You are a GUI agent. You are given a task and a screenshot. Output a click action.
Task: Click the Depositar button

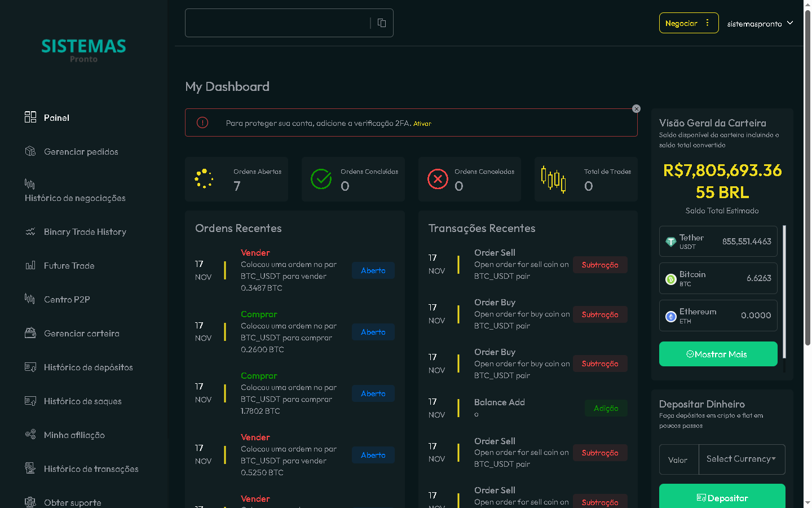tap(722, 497)
